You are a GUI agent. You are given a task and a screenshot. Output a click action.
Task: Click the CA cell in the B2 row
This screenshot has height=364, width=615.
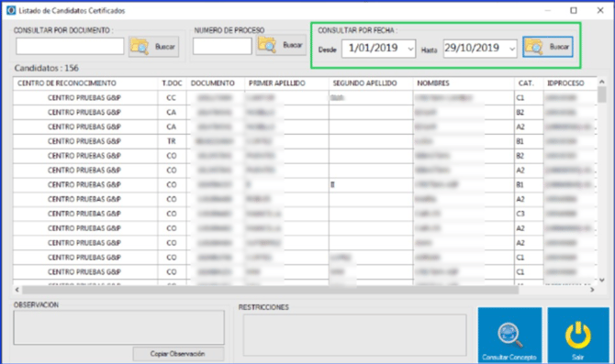click(x=172, y=113)
